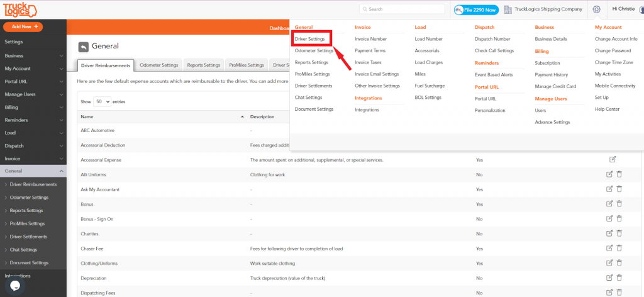Sort table by Name column header
This screenshot has height=297, width=644.
[x=162, y=117]
